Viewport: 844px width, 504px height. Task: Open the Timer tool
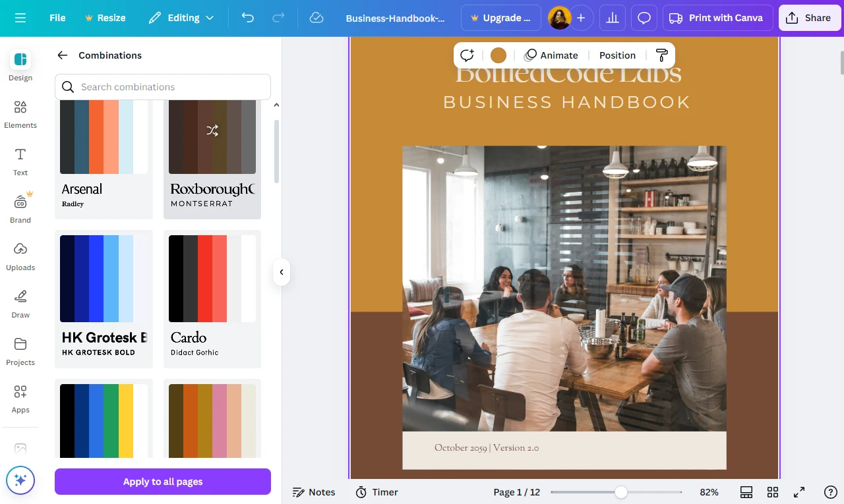point(377,492)
